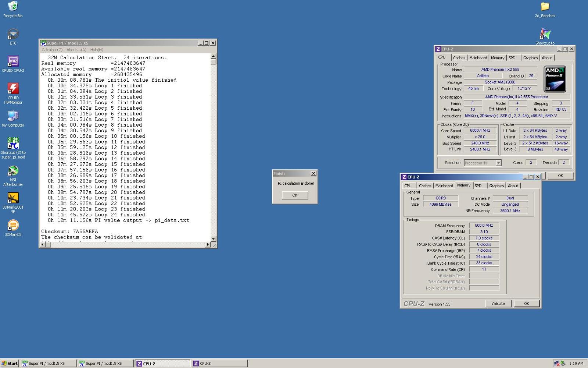The image size is (588, 368).
Task: Click the AMD Phenom II X2 555 name field
Action: pos(500,70)
